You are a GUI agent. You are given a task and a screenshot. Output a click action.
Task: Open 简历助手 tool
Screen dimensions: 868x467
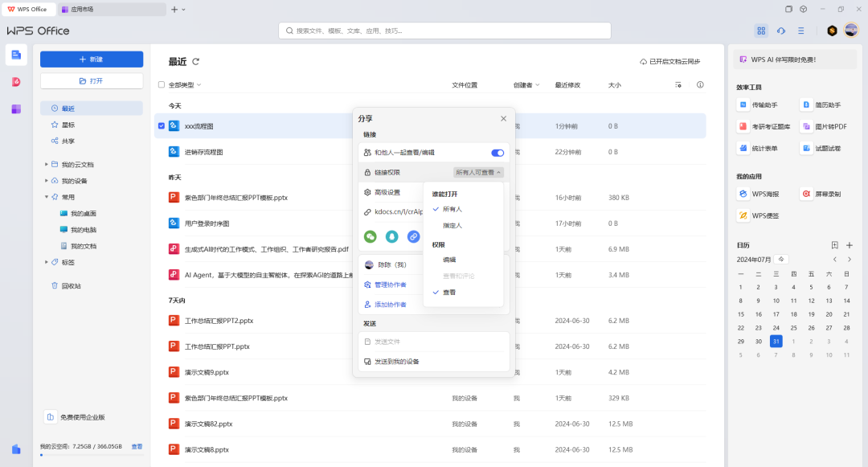pos(821,105)
